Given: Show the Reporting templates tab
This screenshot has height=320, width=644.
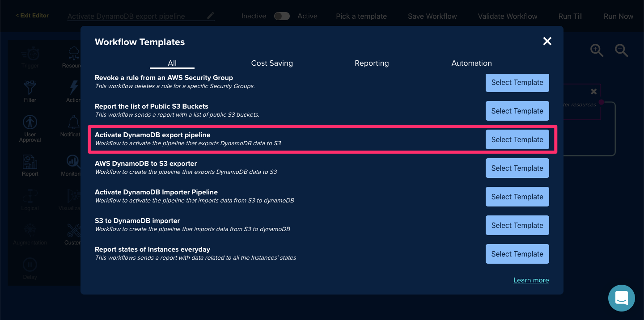Looking at the screenshot, I should pyautogui.click(x=372, y=63).
